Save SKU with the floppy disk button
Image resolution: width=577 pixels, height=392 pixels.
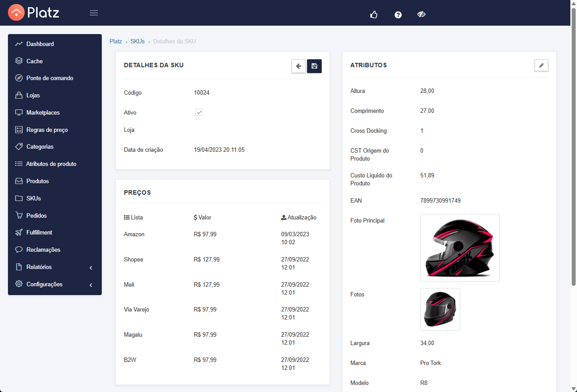coord(314,66)
